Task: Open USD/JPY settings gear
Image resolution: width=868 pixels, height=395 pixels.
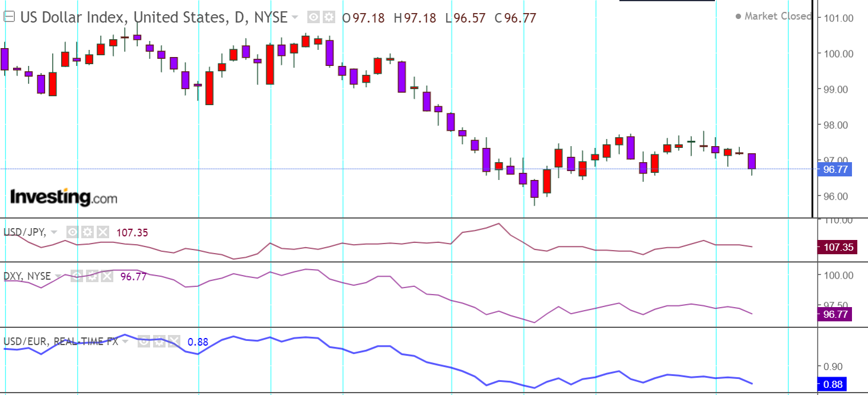Action: click(88, 232)
